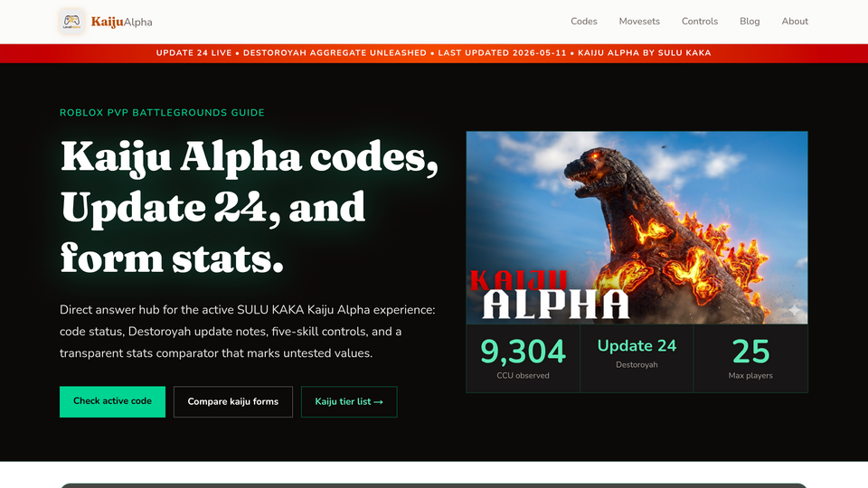
Task: Open the KaijuAlpha home link text
Action: (122, 22)
